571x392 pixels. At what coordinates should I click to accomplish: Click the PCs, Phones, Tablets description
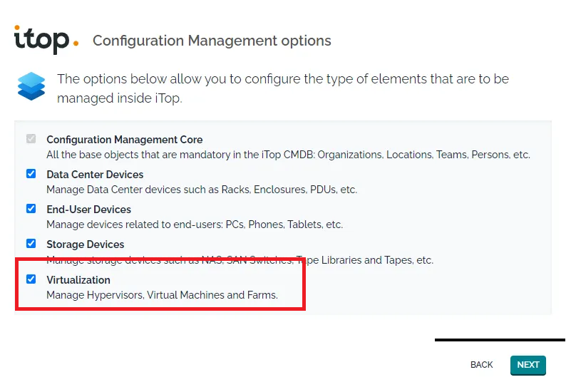[x=195, y=225]
